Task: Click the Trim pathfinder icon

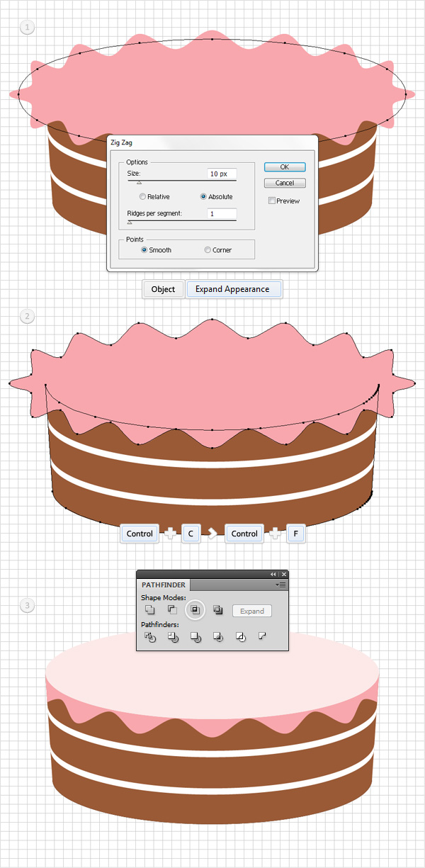Action: (x=172, y=637)
